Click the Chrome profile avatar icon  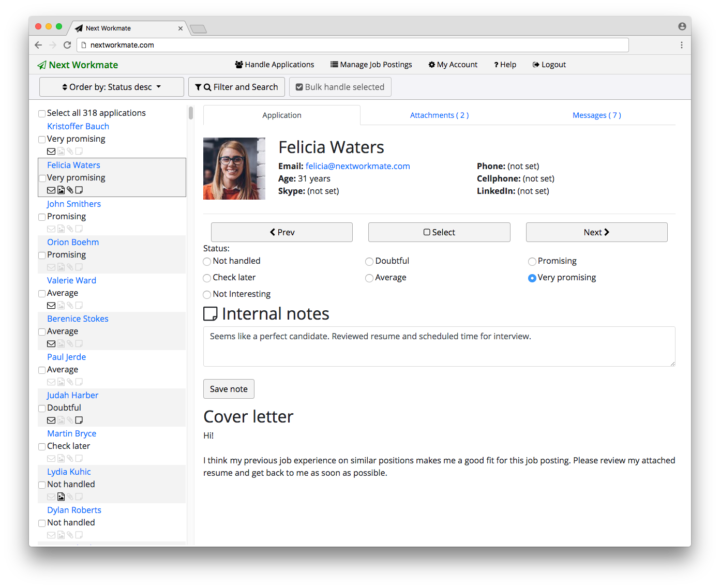[682, 26]
